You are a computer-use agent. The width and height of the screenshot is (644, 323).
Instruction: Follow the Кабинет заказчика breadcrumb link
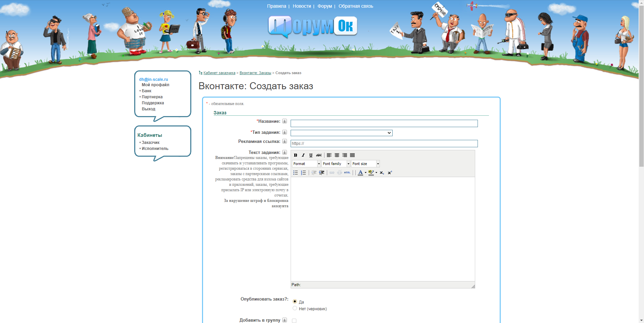219,73
